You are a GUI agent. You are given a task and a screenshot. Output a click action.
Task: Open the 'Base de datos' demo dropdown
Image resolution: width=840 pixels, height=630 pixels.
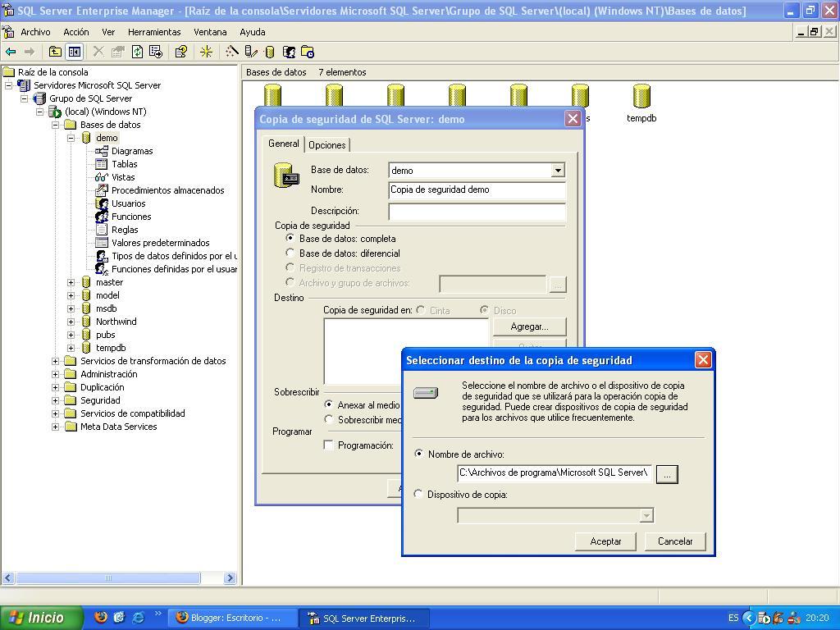point(558,171)
